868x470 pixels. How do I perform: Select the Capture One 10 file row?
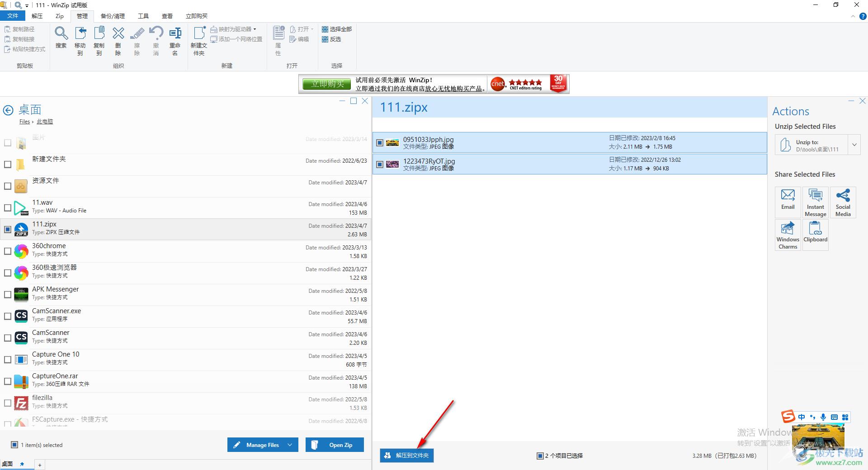pos(185,360)
